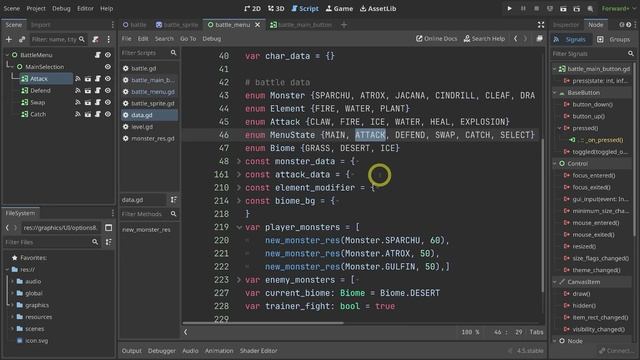This screenshot has width=640, height=360.
Task: Open the Help menu
Action: pos(107,9)
